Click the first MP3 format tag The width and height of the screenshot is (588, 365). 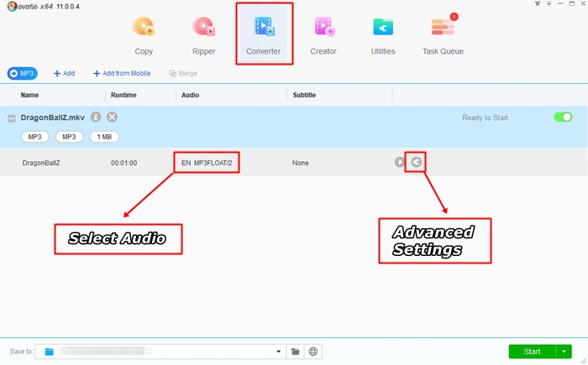(35, 137)
